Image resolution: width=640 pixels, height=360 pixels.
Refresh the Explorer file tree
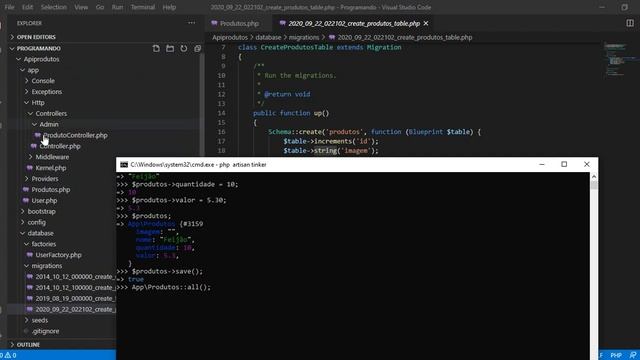(184, 49)
